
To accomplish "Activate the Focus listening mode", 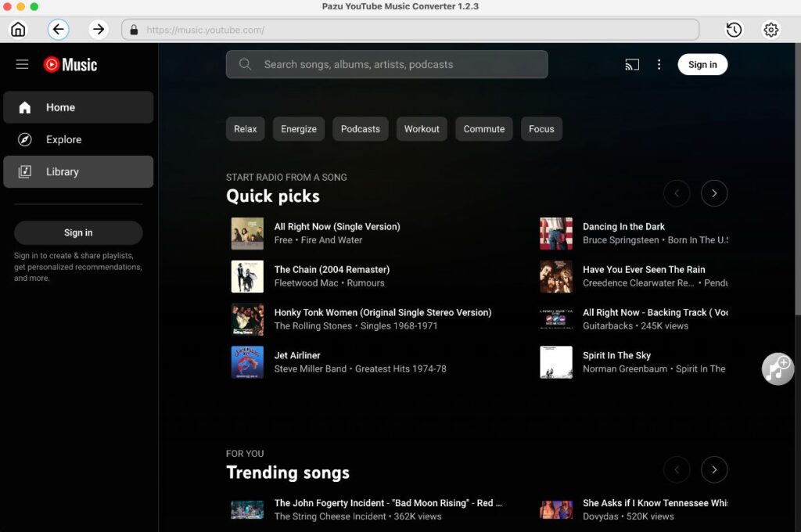I will point(541,128).
